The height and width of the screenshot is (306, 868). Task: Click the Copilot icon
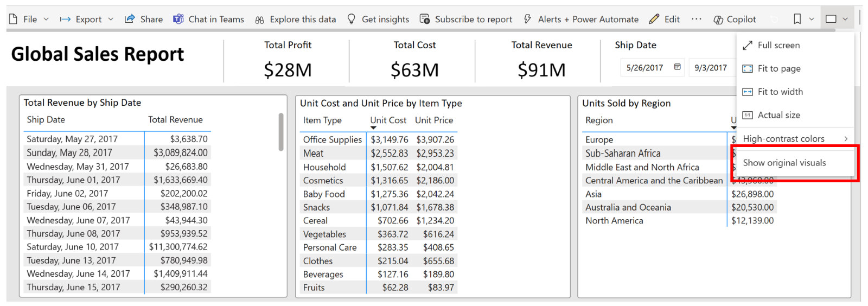pyautogui.click(x=718, y=20)
